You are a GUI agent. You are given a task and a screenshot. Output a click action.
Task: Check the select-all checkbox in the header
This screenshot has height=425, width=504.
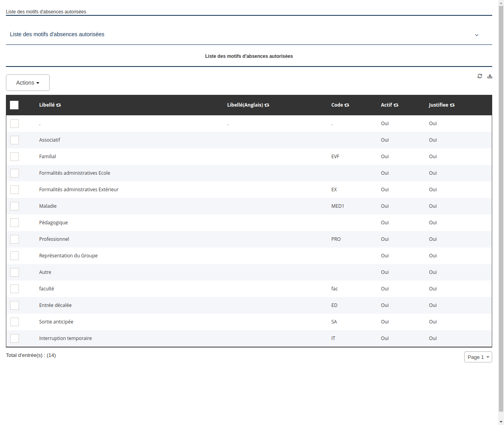point(14,105)
